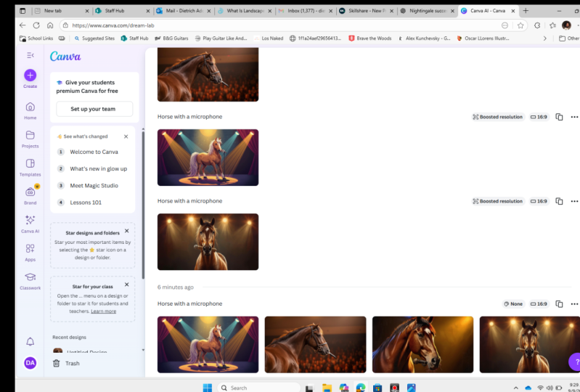Add page to favorites star
The image size is (580, 392).
(520, 25)
